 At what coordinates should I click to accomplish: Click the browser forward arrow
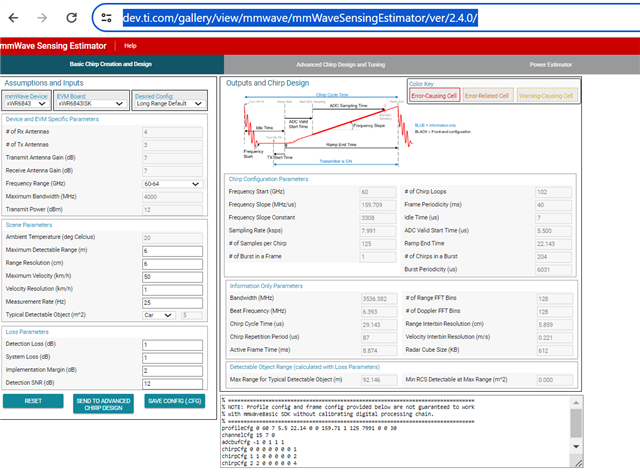click(x=42, y=18)
